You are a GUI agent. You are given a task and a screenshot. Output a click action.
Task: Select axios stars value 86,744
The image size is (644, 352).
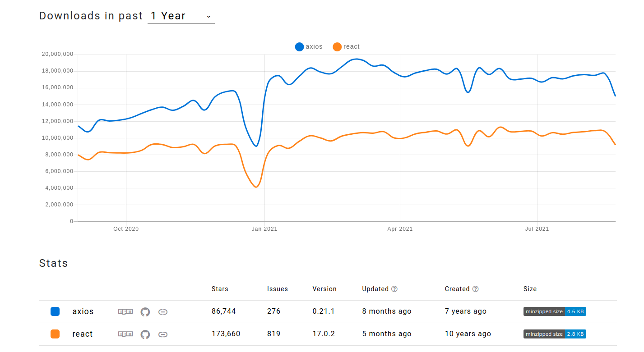coord(224,311)
